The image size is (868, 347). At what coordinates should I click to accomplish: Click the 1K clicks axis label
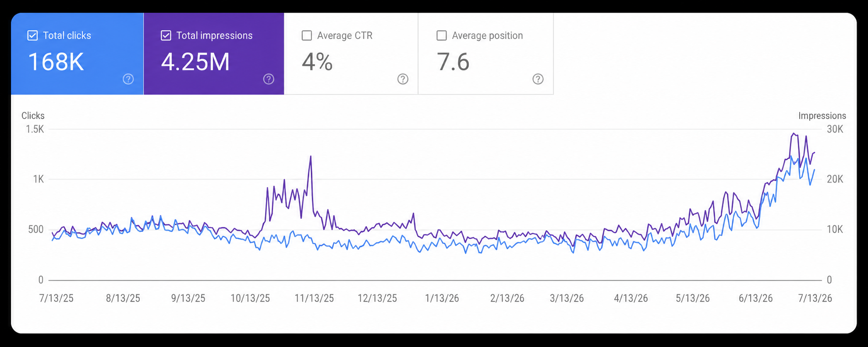pos(39,179)
